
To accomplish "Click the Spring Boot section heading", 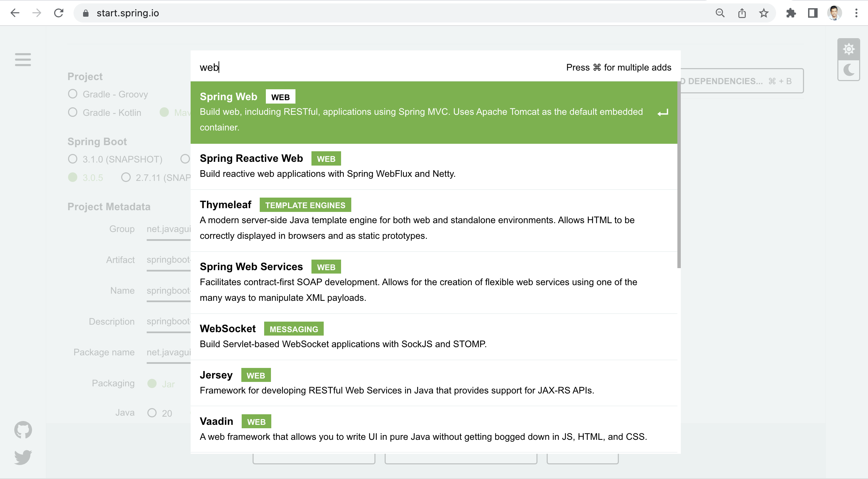I will [97, 142].
